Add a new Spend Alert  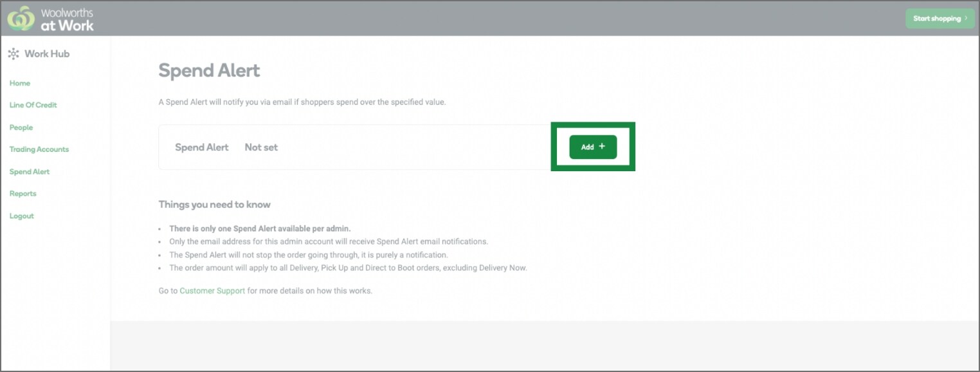tap(592, 147)
